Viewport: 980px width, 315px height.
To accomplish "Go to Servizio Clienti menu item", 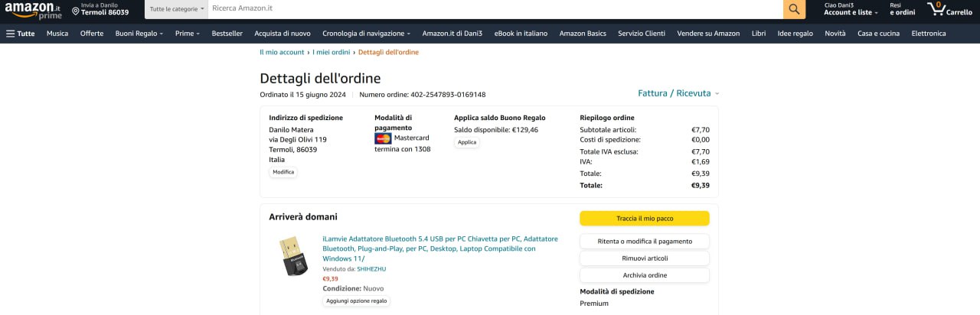I will click(641, 34).
